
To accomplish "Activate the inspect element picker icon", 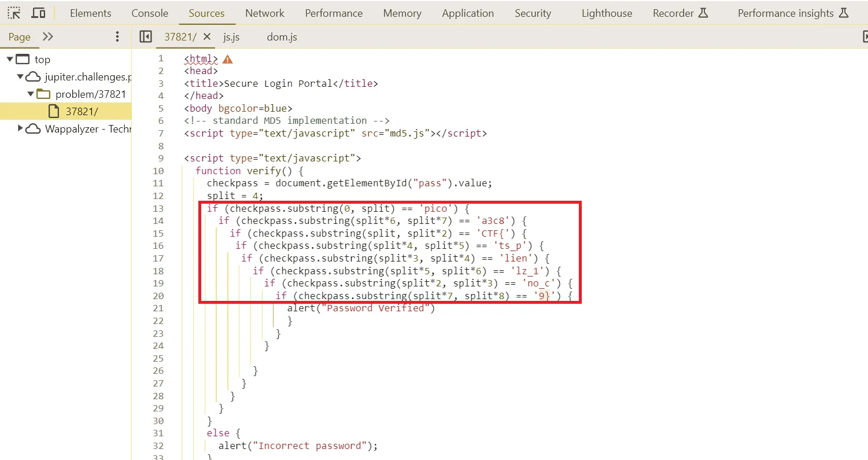I will click(14, 13).
